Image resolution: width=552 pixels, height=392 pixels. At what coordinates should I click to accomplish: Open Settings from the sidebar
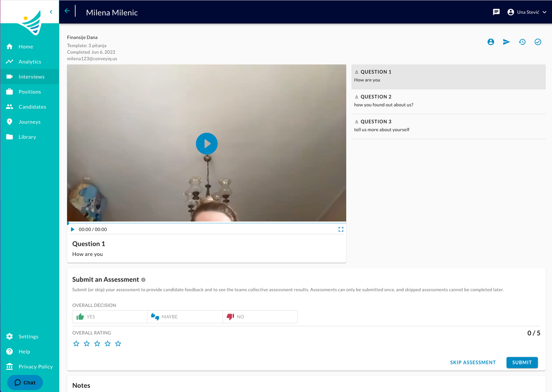tap(30, 336)
